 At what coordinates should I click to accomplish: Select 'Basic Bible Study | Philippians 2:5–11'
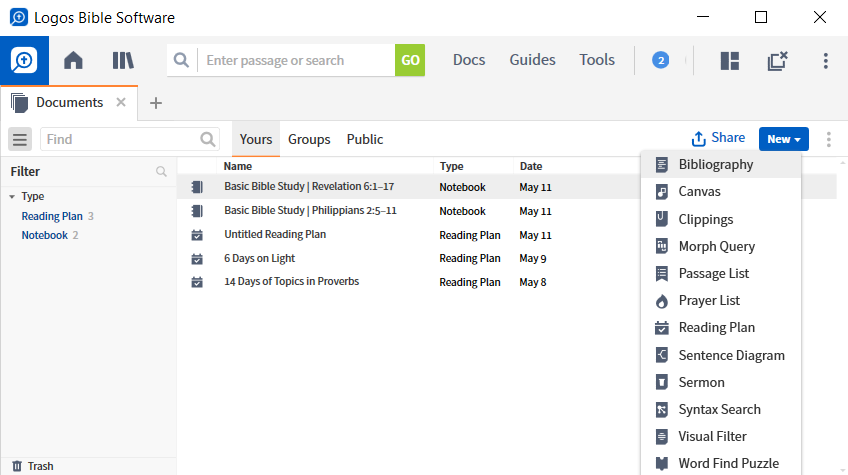pos(310,210)
